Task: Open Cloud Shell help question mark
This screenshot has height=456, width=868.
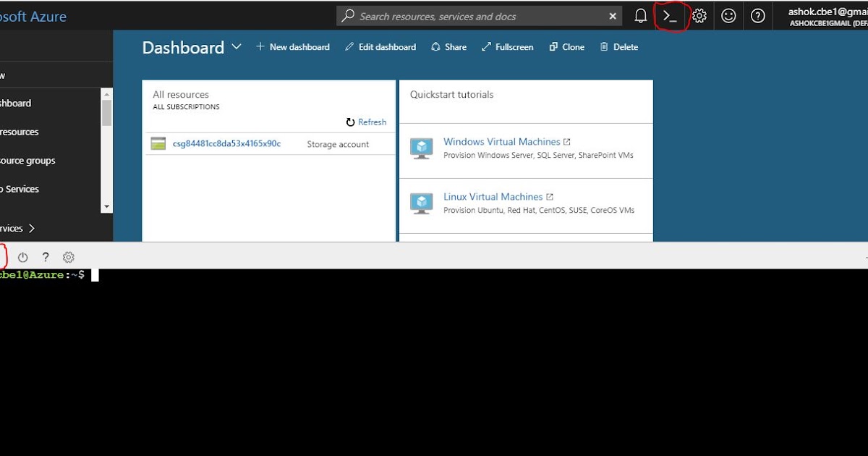Action: coord(45,257)
